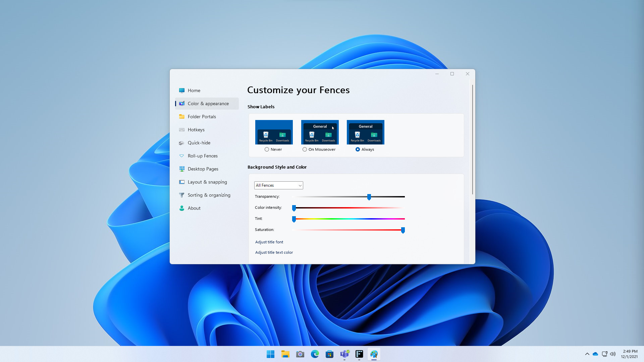This screenshot has height=362, width=644.
Task: Select the Never labels radio button
Action: 267,149
